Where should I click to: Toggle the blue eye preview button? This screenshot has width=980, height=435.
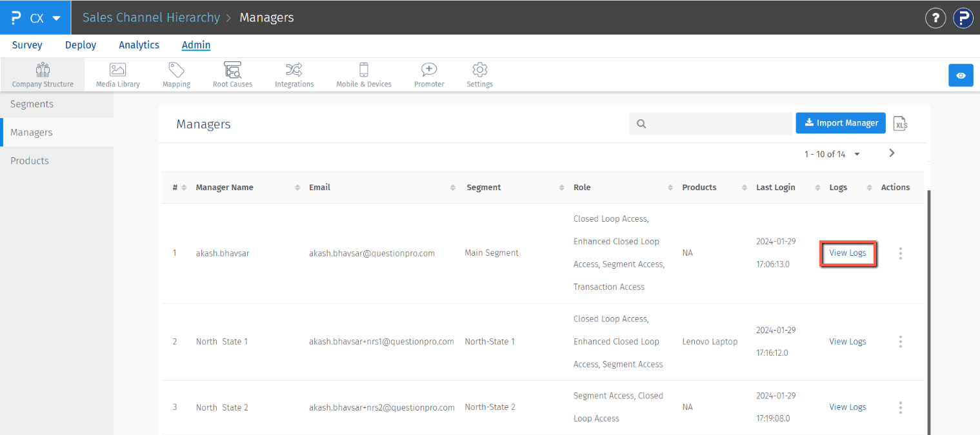click(x=961, y=75)
